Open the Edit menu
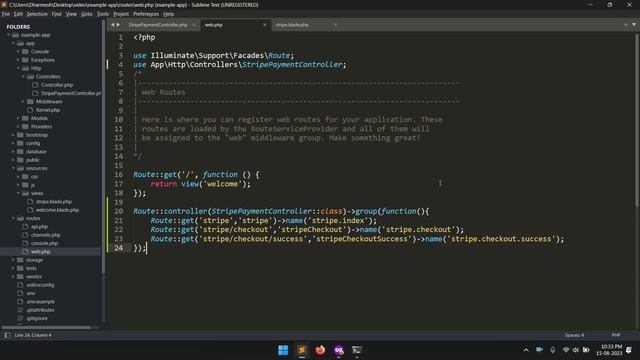The height and width of the screenshot is (360, 640). 18,14
